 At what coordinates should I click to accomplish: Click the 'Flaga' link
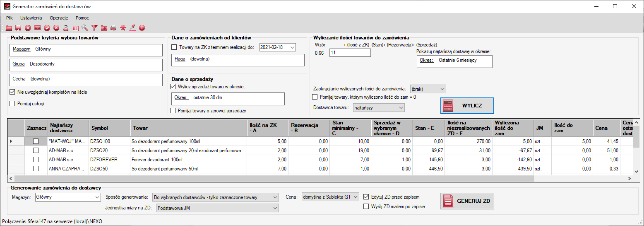click(180, 59)
